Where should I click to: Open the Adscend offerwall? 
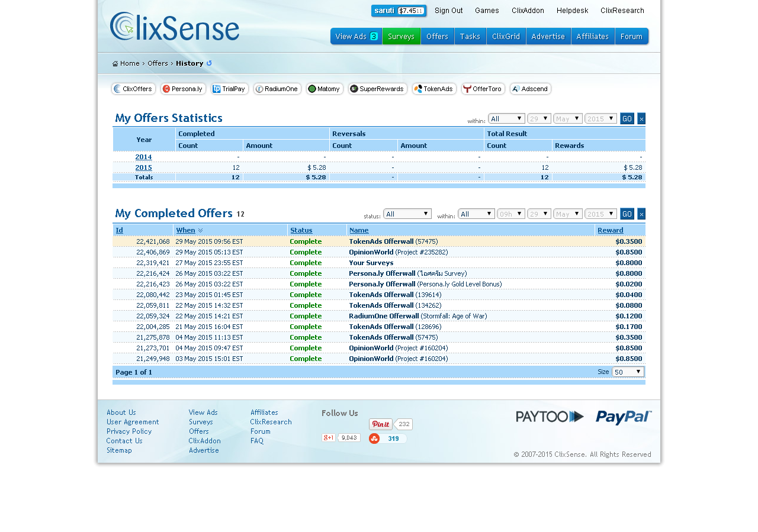point(531,89)
